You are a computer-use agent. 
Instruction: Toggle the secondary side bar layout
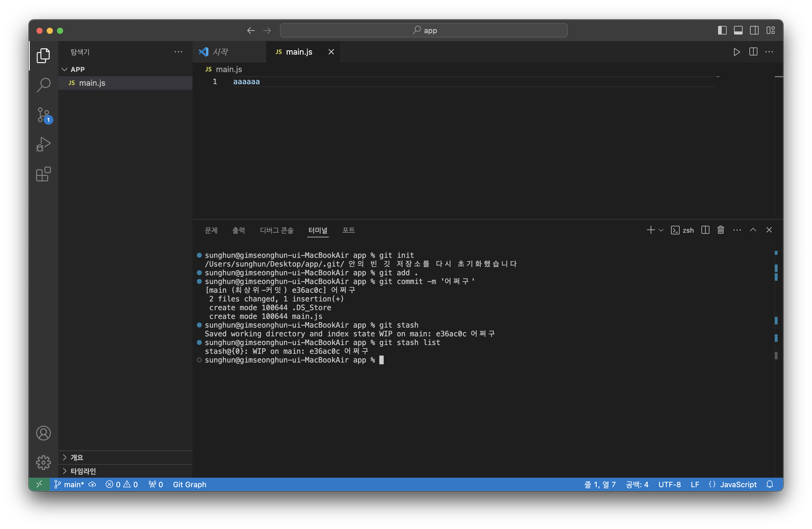coord(754,30)
